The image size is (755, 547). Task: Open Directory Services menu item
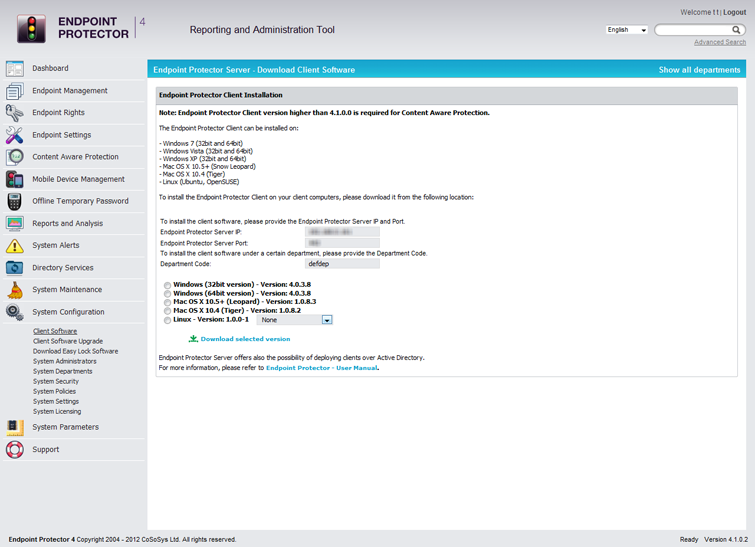pyautogui.click(x=63, y=268)
